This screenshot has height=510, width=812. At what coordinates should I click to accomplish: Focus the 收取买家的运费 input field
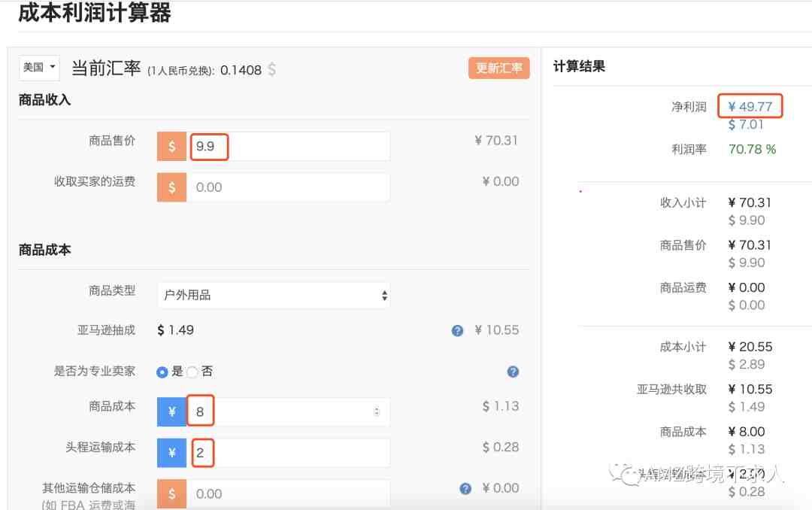(x=289, y=187)
